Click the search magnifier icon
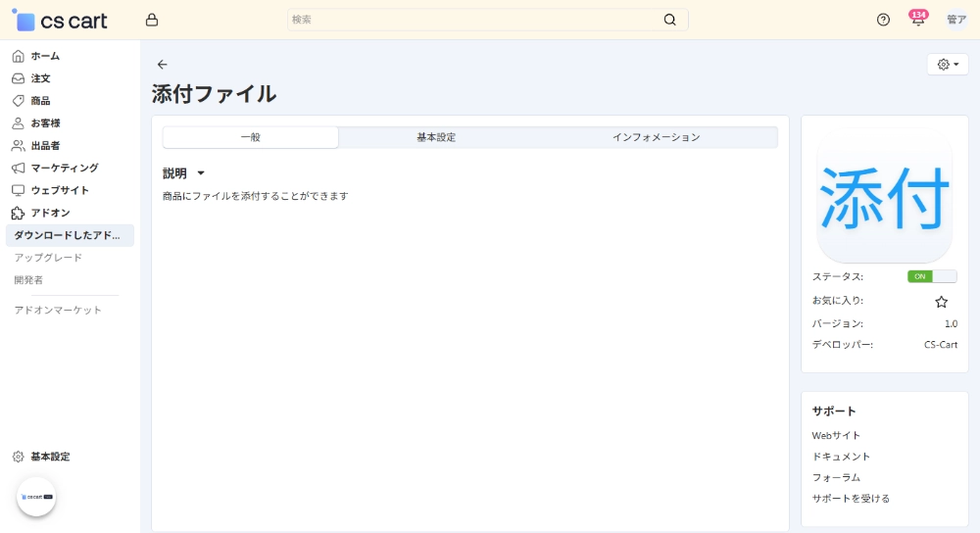Screen dimensions: 980x533 [x=669, y=20]
